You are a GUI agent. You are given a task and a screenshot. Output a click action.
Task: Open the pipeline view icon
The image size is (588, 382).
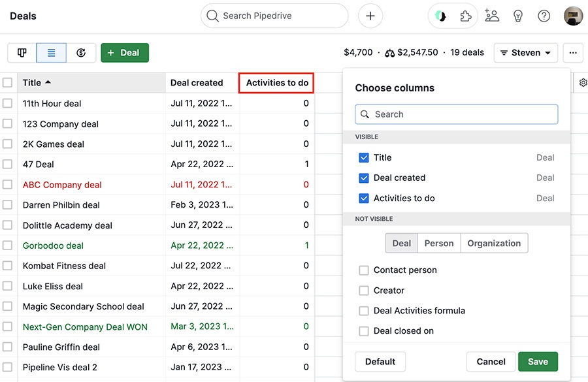pyautogui.click(x=22, y=53)
